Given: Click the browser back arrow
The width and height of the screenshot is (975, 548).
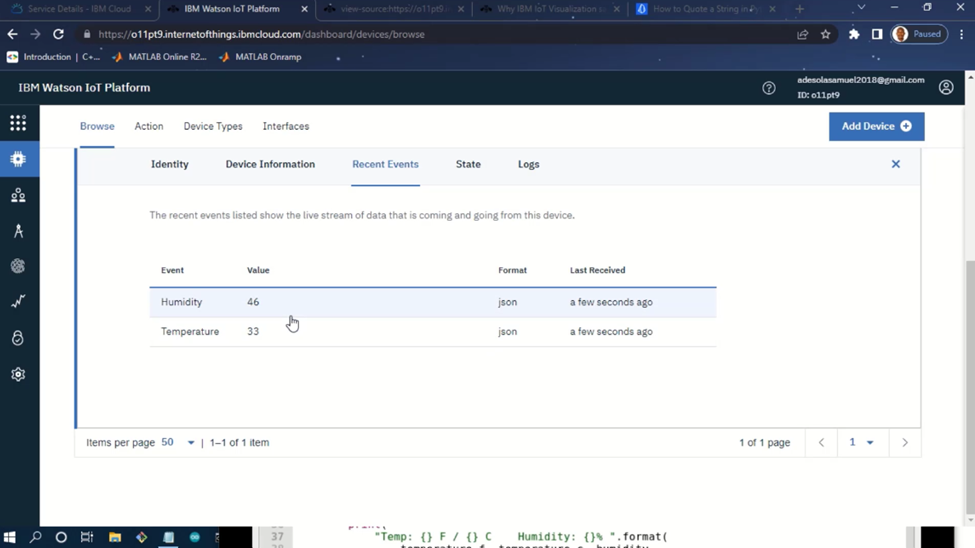Looking at the screenshot, I should tap(12, 34).
